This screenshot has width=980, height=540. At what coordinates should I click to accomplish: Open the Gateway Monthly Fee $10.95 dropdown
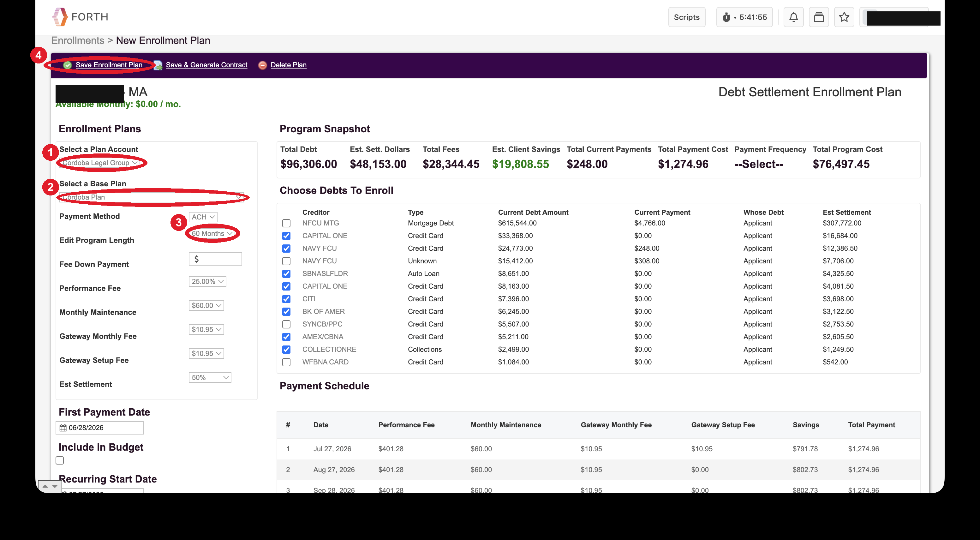point(206,330)
